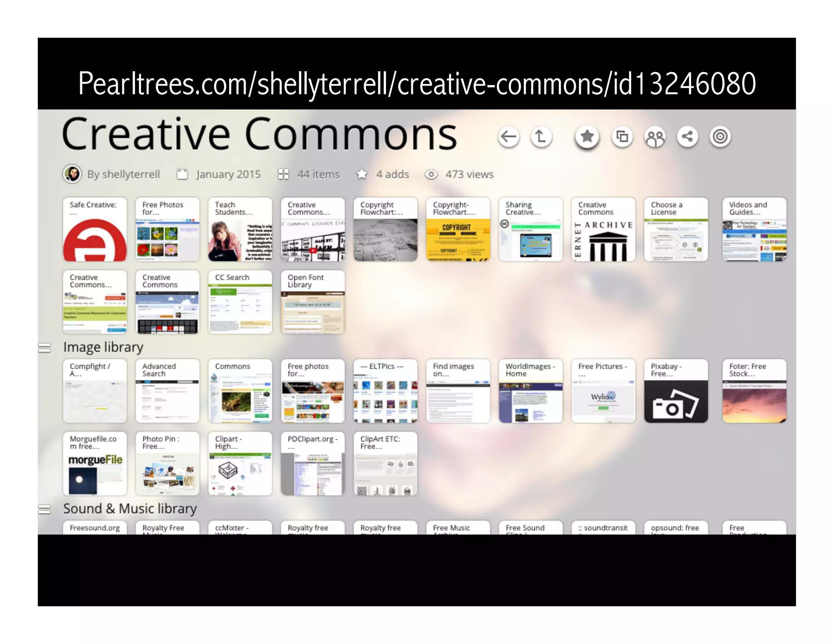834x644 pixels.
Task: Open the Safe Creative pearl
Action: 95,230
